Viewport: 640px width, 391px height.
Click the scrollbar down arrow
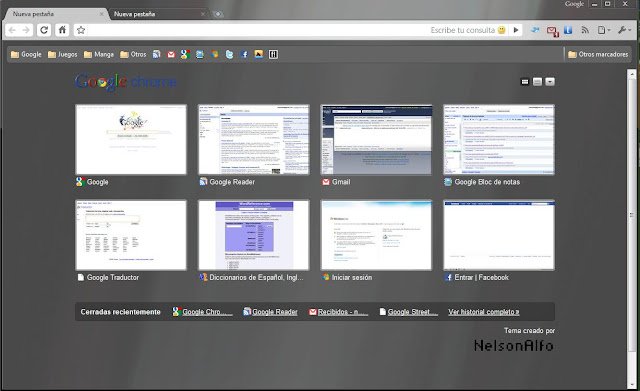[632, 384]
